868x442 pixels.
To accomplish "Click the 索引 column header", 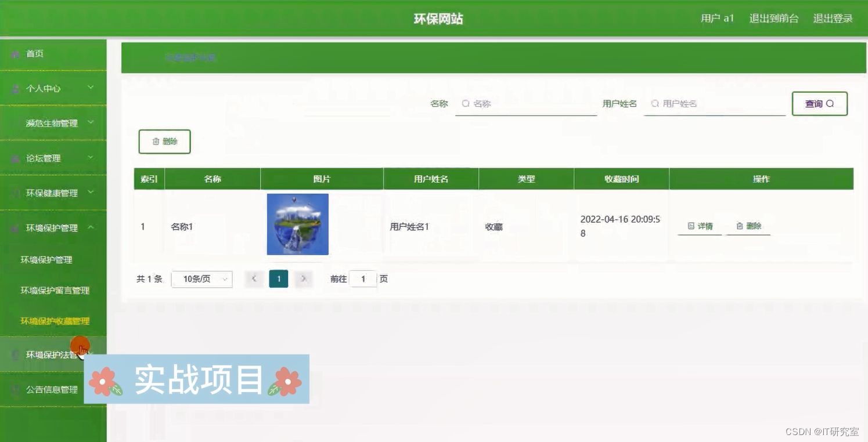I will [x=149, y=179].
